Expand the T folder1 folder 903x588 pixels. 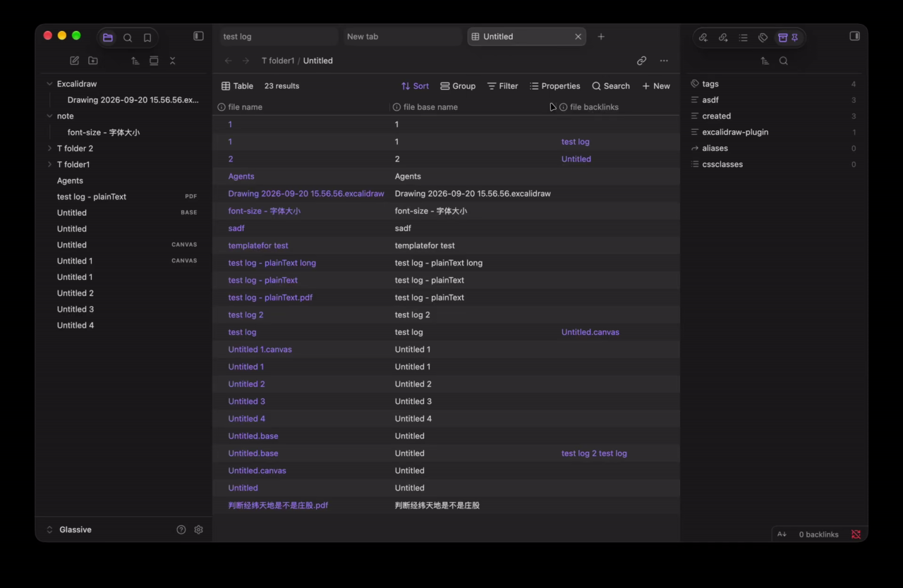click(49, 165)
